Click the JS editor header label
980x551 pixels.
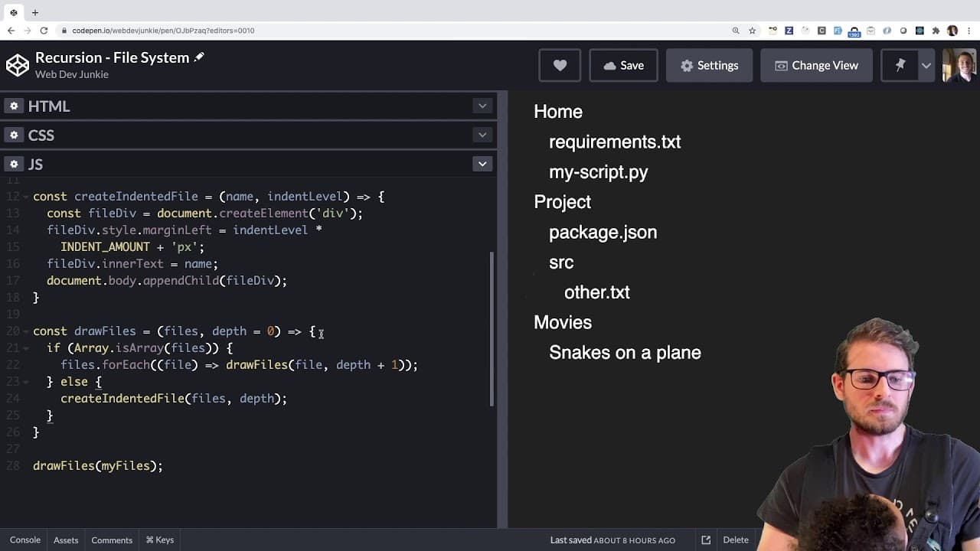(x=35, y=164)
